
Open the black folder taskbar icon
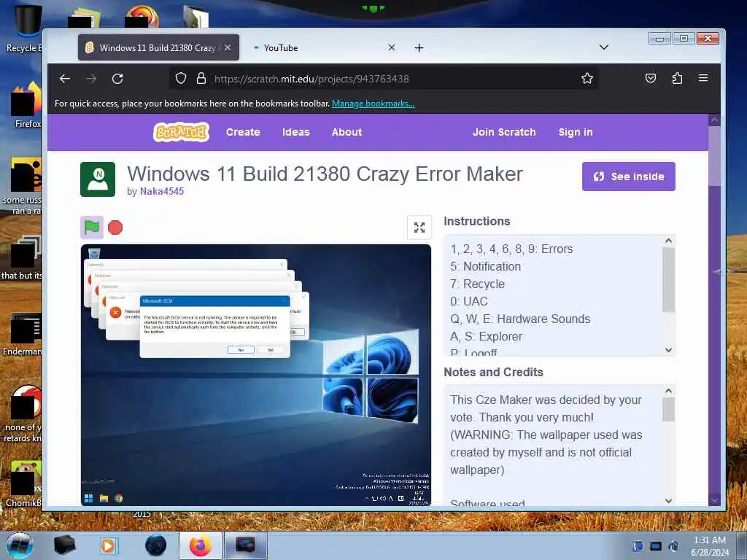pos(65,545)
